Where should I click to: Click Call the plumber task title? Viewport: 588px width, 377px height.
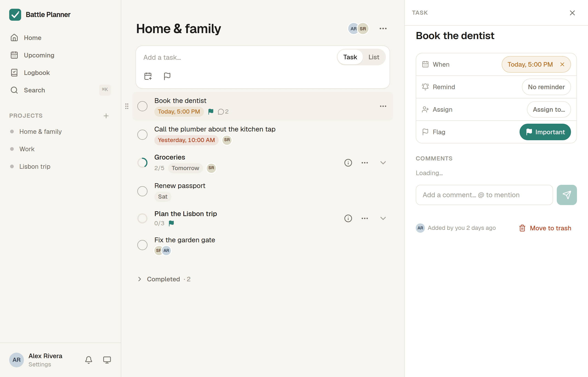click(x=215, y=129)
